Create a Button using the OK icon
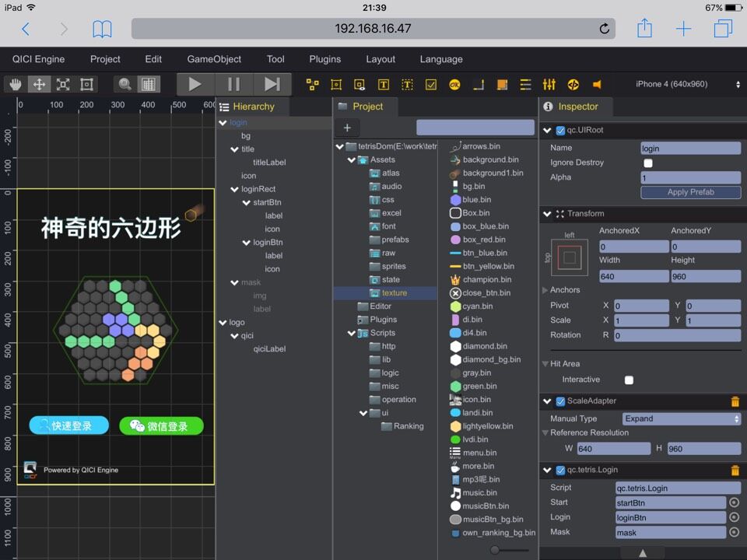 (454, 84)
